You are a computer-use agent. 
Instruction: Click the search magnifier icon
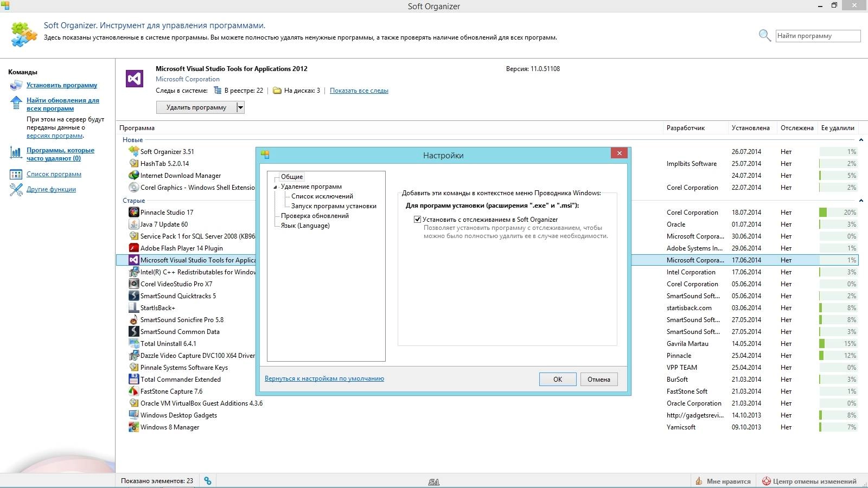[765, 36]
